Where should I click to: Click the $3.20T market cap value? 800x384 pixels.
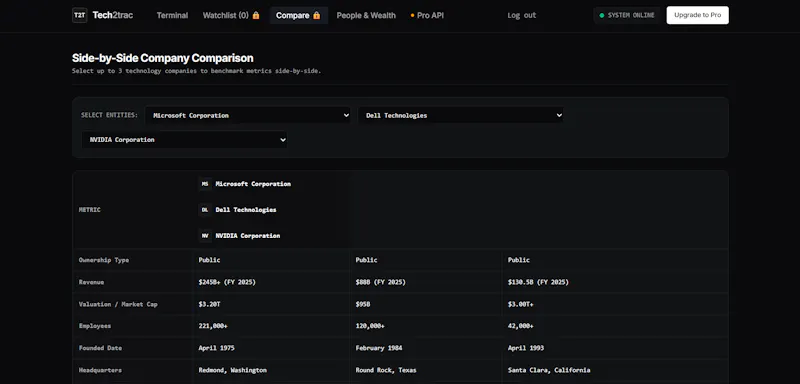[210, 304]
